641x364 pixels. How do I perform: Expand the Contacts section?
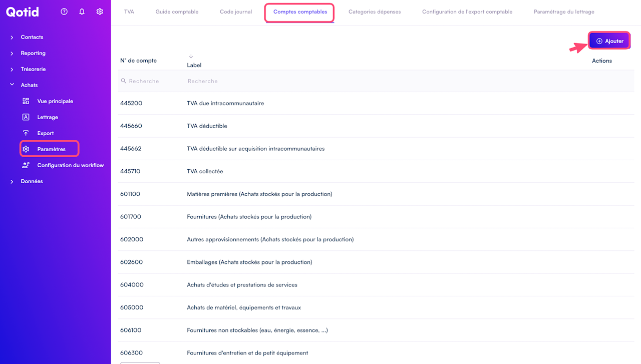[x=12, y=38]
